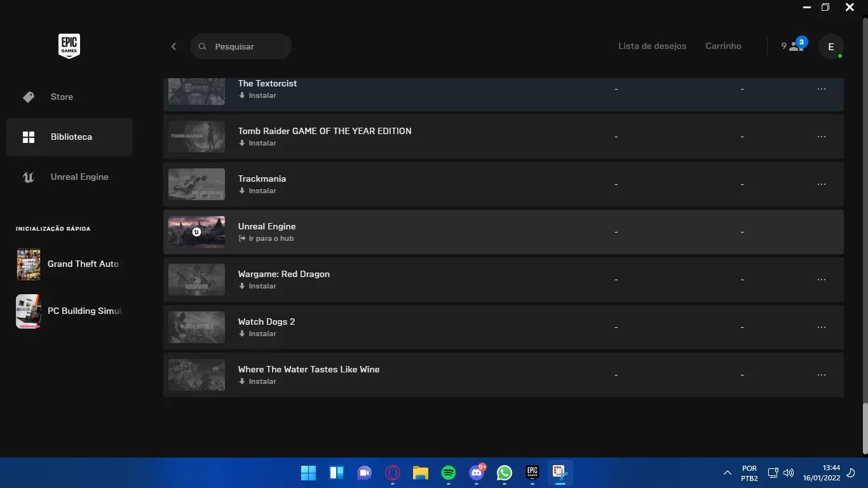Open the Carrinho page

point(723,46)
